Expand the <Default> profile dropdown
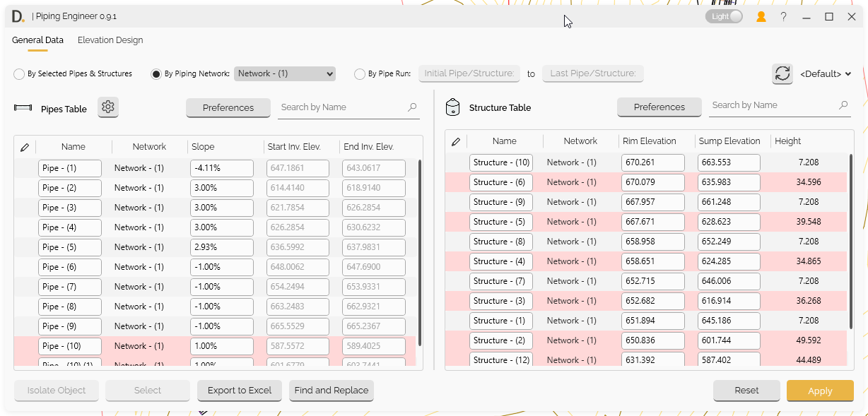This screenshot has height=416, width=868. tap(826, 73)
